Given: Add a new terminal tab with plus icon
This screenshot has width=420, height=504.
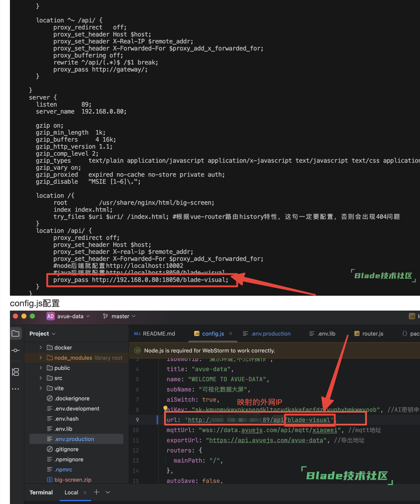Looking at the screenshot, I should 96,492.
